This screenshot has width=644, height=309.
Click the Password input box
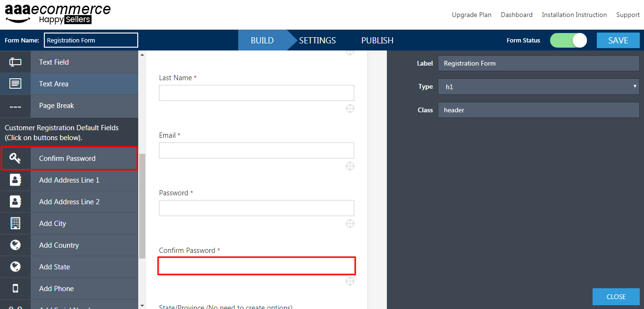pyautogui.click(x=257, y=208)
